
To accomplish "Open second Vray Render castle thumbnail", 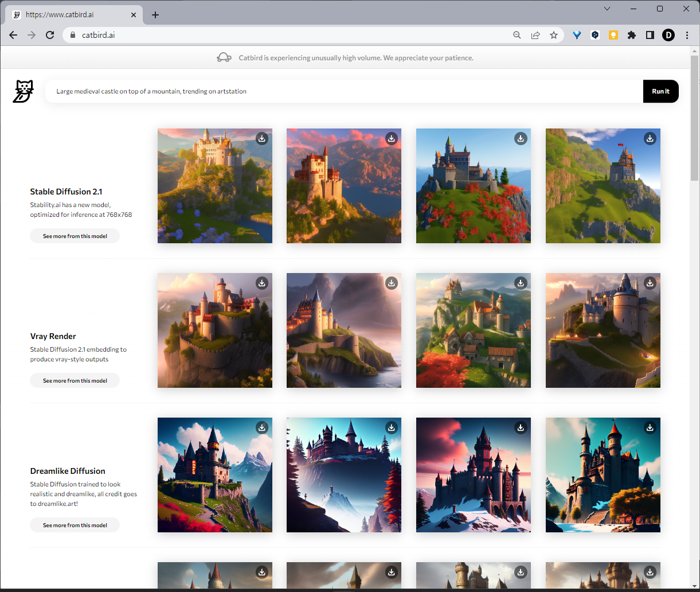I will tap(344, 330).
